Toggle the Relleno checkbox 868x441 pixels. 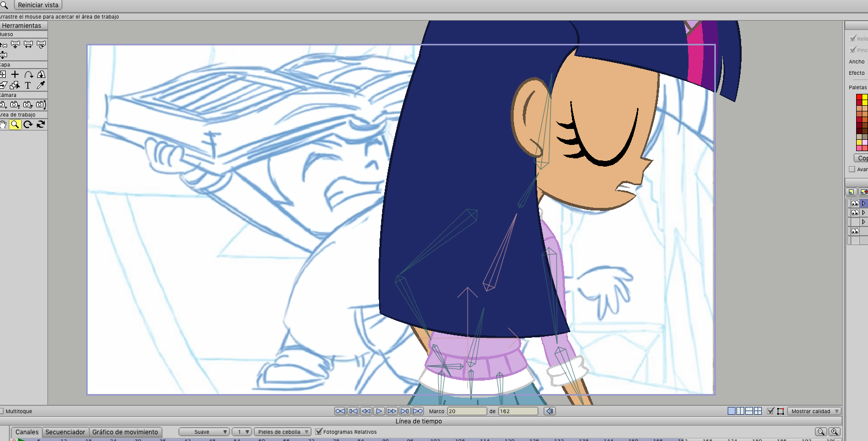tap(853, 39)
